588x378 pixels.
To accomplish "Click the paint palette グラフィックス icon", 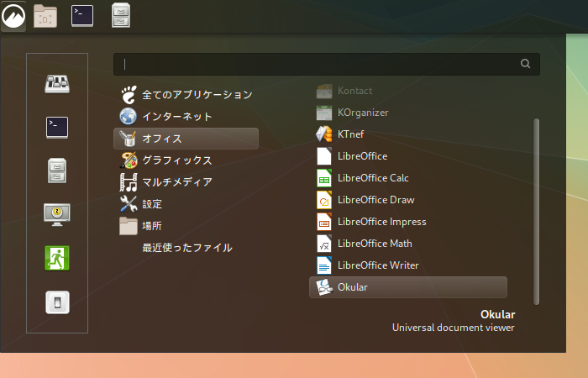I will [x=129, y=160].
